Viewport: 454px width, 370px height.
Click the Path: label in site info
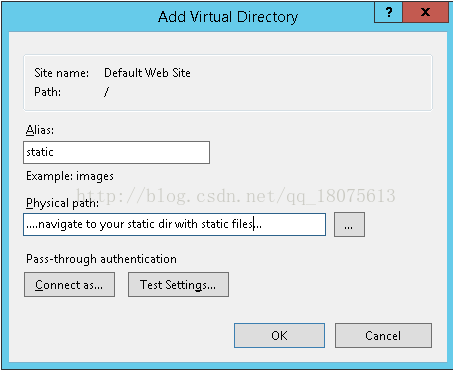(48, 92)
